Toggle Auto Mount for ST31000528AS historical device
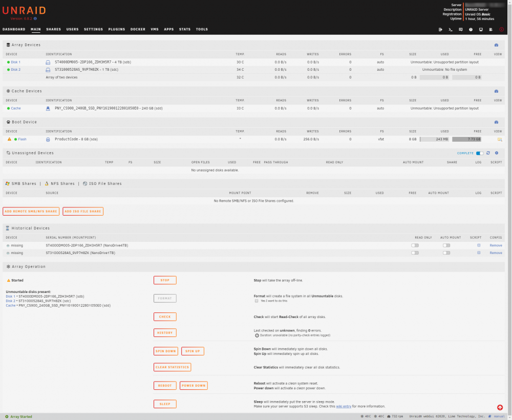Viewport: 512px width, 420px height. pos(446,253)
